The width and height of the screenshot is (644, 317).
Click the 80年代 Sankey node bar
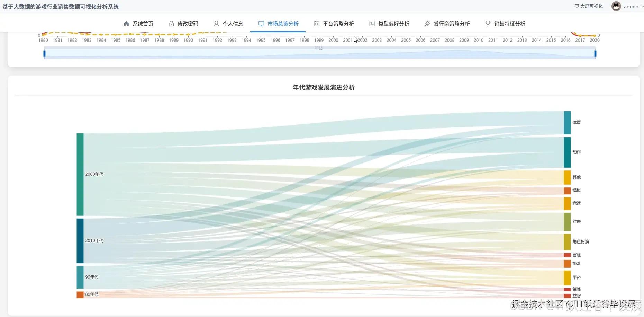(x=80, y=295)
